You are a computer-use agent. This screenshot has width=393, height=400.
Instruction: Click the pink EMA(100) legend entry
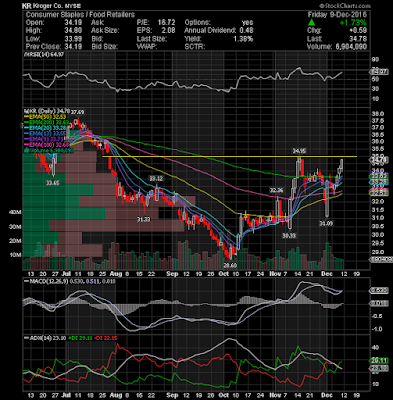pyautogui.click(x=47, y=144)
